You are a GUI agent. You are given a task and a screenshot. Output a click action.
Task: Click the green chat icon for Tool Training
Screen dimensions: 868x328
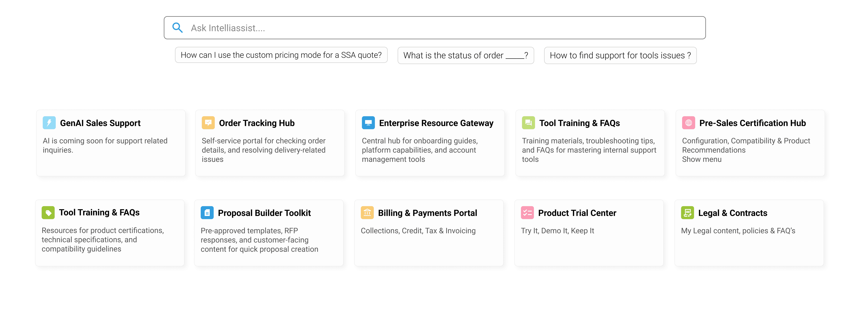(x=528, y=123)
